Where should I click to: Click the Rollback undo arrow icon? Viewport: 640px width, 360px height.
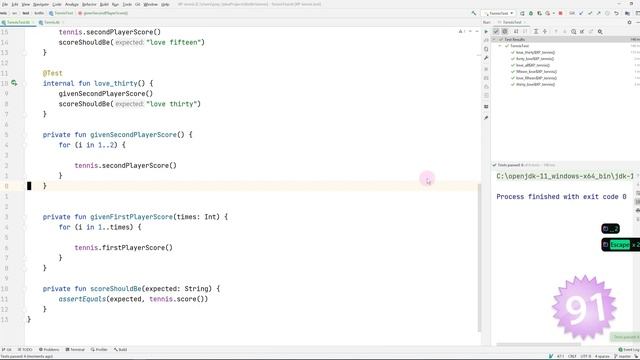[616, 13]
